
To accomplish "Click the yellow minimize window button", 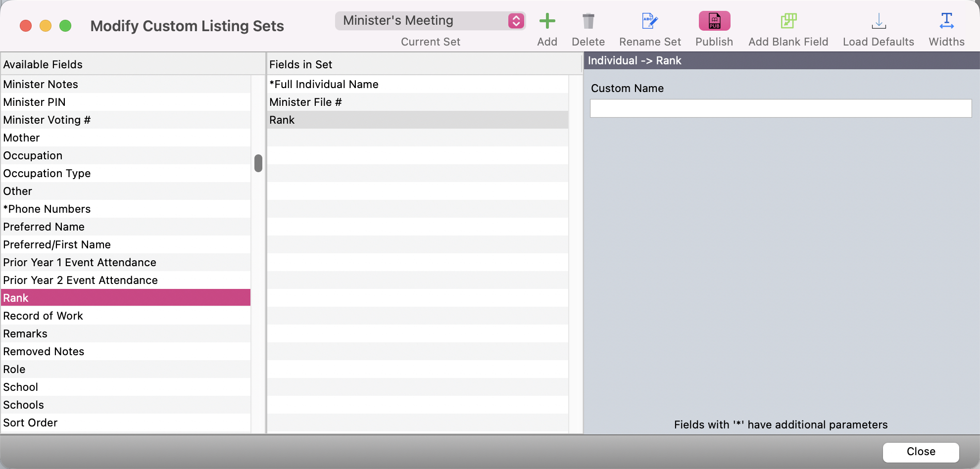I will [x=46, y=26].
